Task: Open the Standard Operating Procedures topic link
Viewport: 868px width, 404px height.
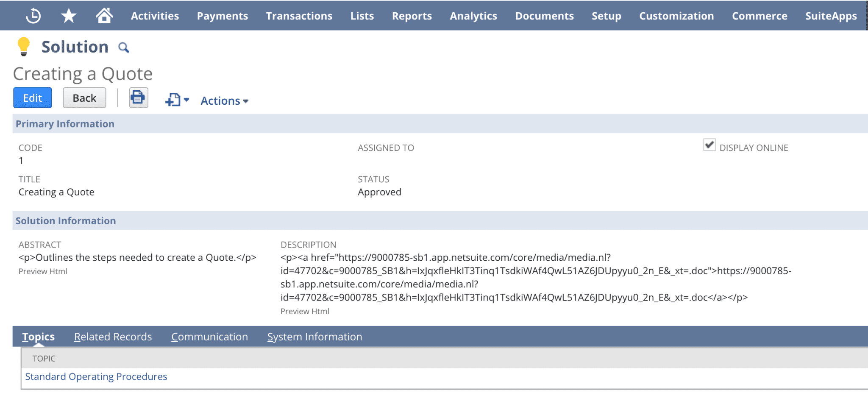Action: tap(96, 376)
